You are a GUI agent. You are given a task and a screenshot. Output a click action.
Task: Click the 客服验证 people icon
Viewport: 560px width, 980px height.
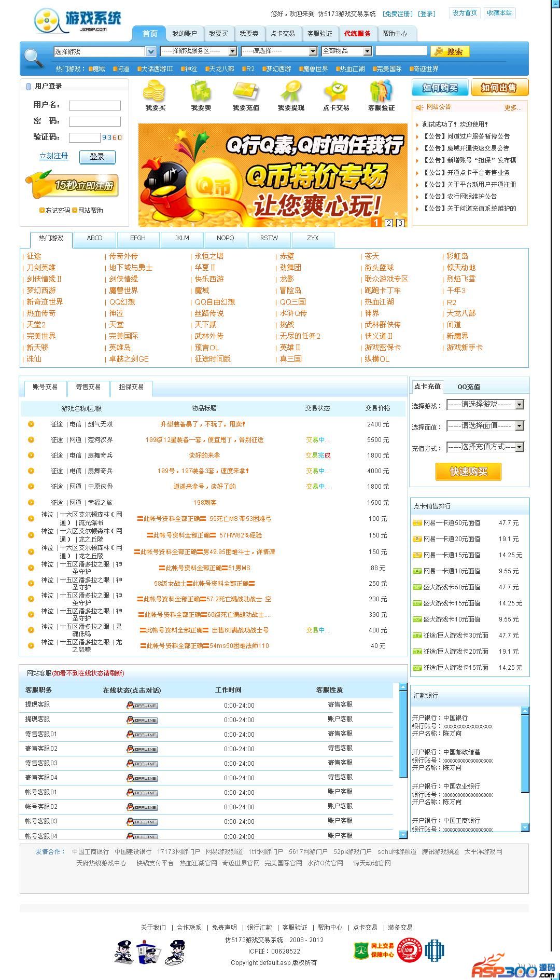coord(381,91)
